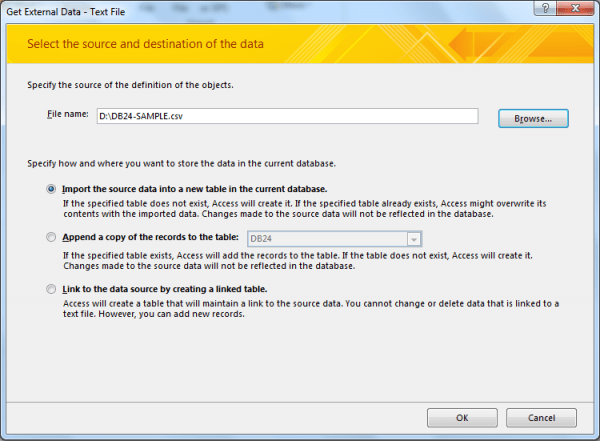Image resolution: width=600 pixels, height=441 pixels.
Task: Click the "Specify how and where" instruction text
Action: point(181,161)
